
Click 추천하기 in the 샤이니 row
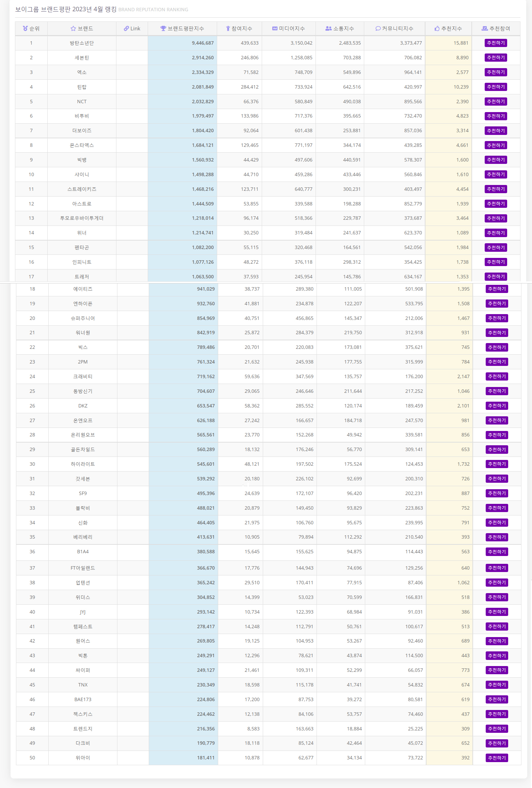(496, 174)
